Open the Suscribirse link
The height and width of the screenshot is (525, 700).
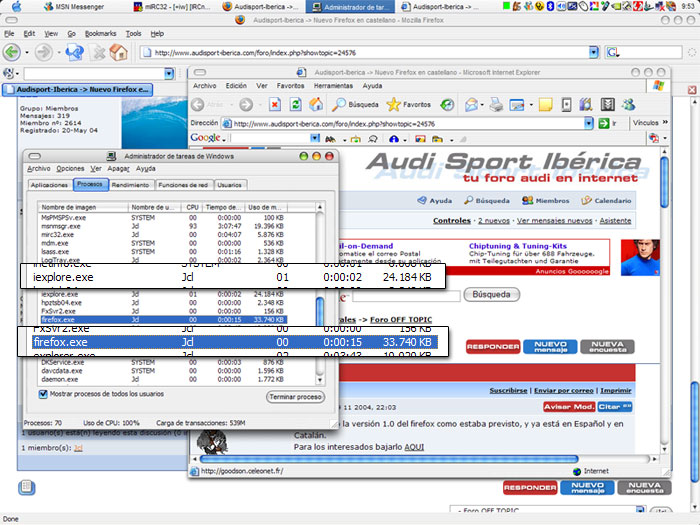[x=508, y=391]
